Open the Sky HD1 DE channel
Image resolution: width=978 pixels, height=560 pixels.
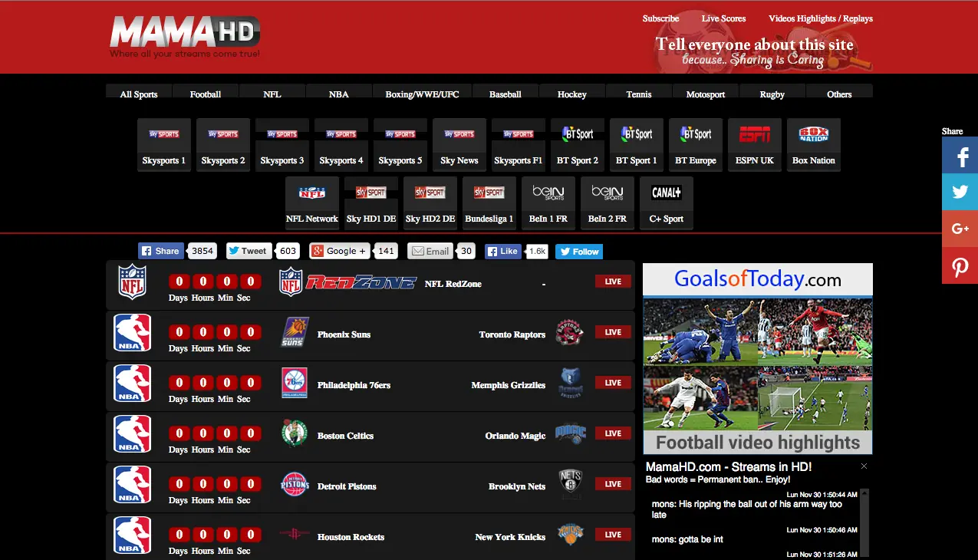pyautogui.click(x=371, y=203)
